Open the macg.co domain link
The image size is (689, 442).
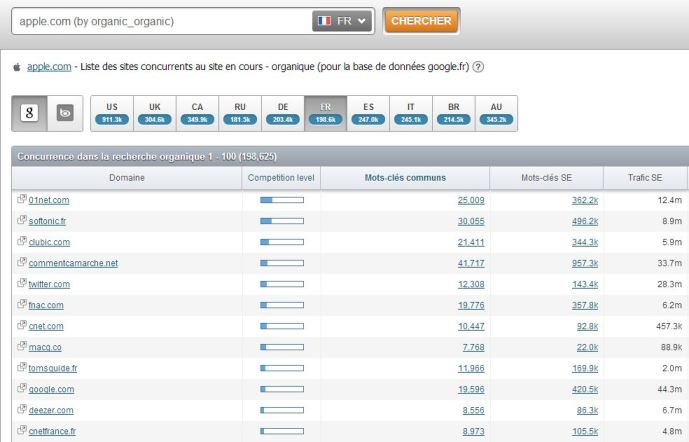[x=45, y=348]
